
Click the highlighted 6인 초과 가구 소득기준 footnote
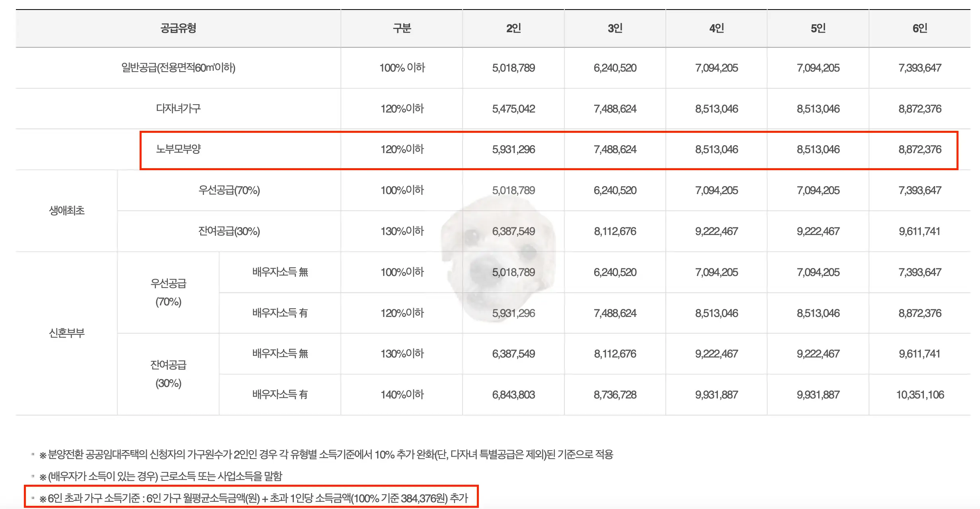(255, 496)
